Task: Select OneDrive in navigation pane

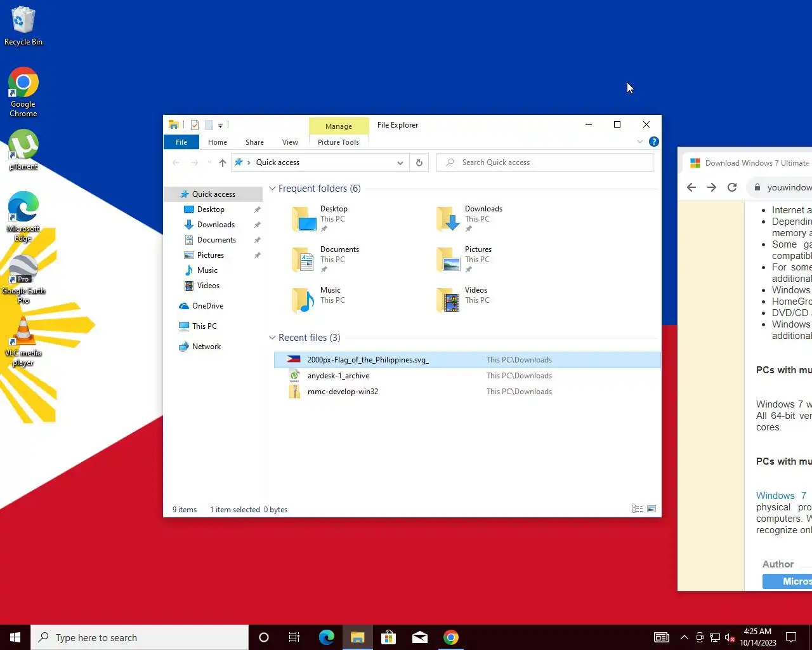Action: click(x=207, y=306)
